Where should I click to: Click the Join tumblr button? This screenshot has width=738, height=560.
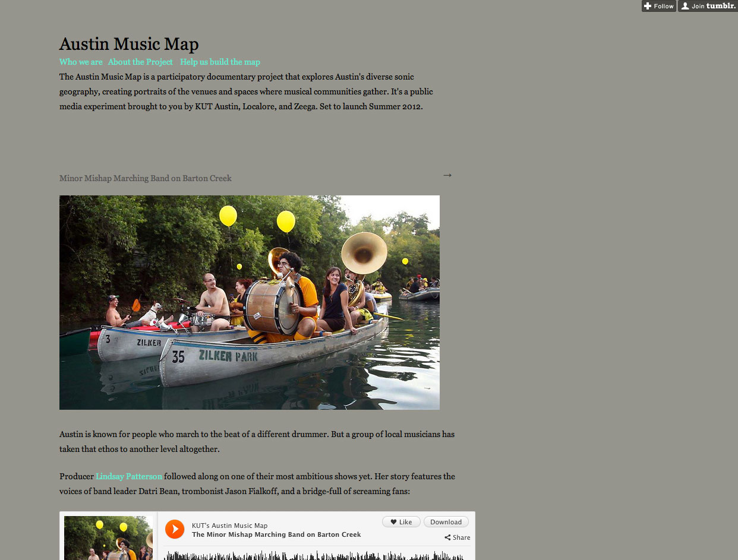708,6
